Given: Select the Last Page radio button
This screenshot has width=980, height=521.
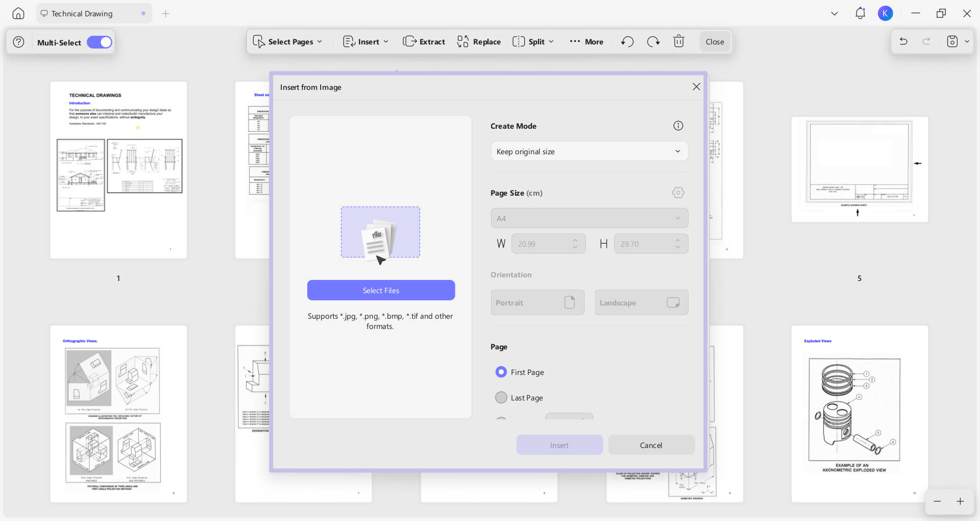Looking at the screenshot, I should tap(501, 397).
